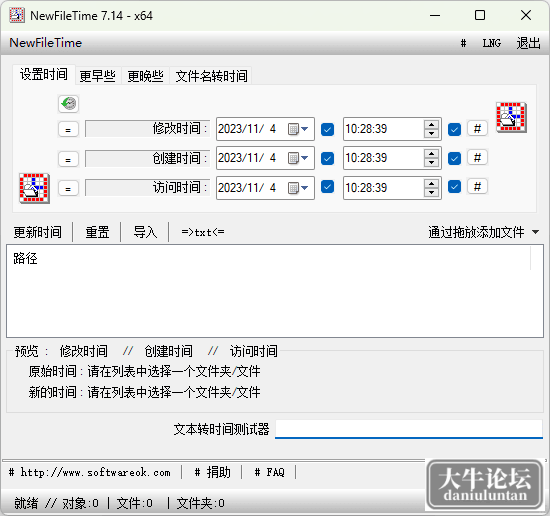Click the 更新时间 button
The width and height of the screenshot is (550, 516).
pyautogui.click(x=38, y=232)
